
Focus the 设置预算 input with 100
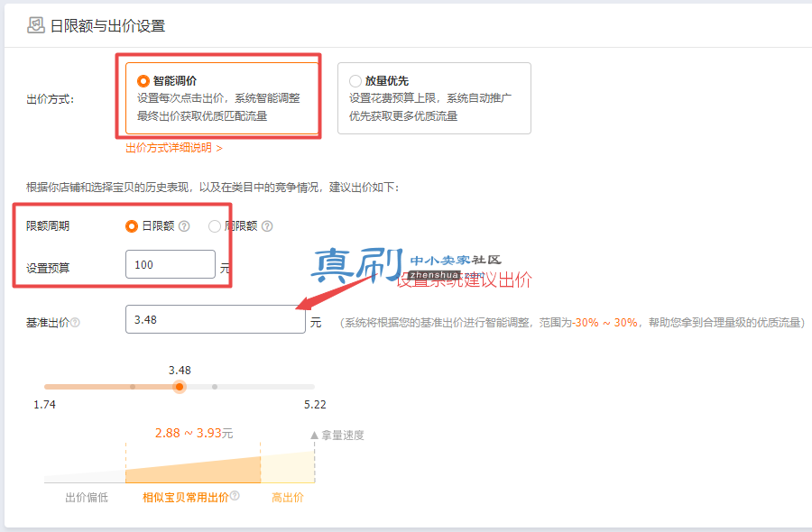coord(171,264)
